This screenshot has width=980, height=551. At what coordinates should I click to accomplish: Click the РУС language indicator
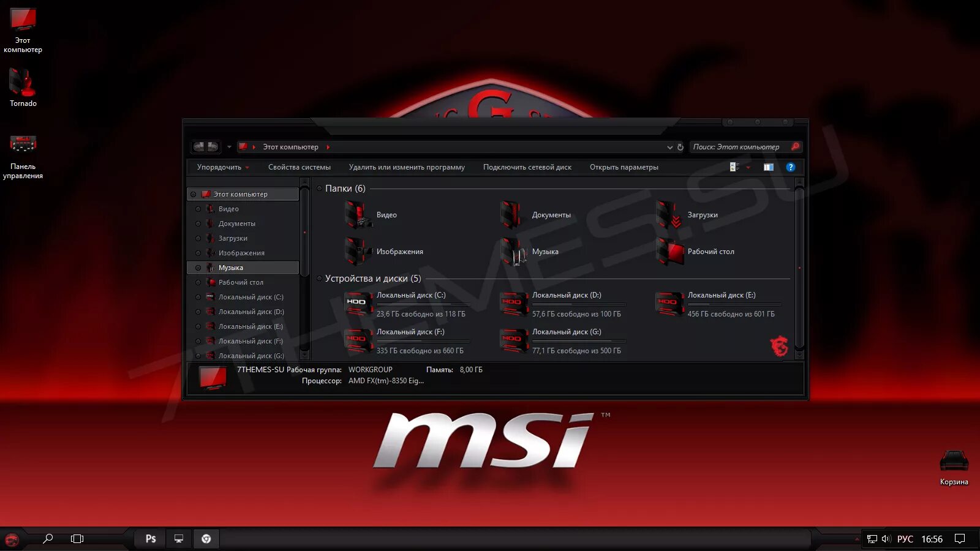click(905, 539)
